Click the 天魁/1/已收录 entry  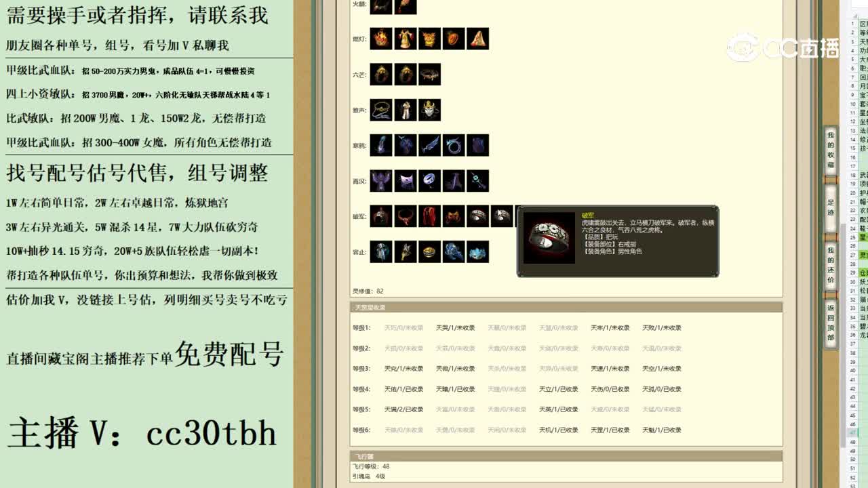(662, 430)
